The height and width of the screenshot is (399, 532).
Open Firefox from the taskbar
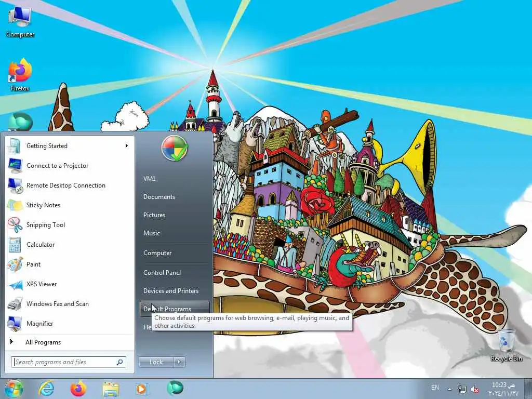click(x=78, y=389)
